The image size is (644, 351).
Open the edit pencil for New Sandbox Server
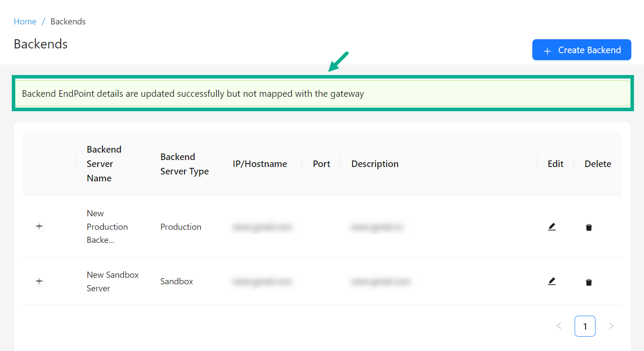pos(552,281)
